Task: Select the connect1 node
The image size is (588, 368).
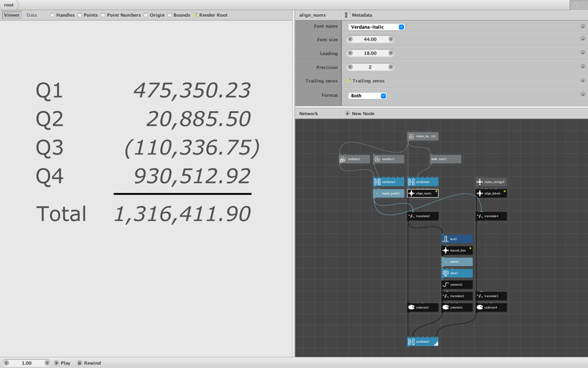Action: pos(457,284)
